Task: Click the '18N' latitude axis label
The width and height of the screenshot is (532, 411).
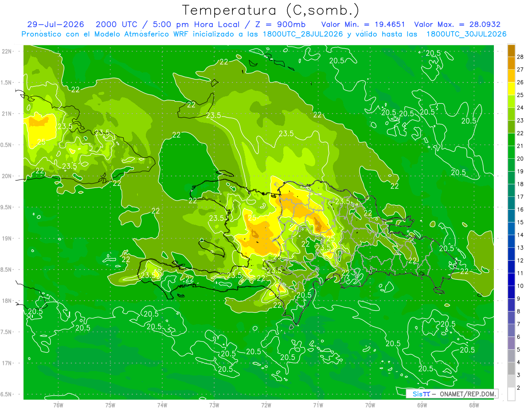Action: point(7,301)
